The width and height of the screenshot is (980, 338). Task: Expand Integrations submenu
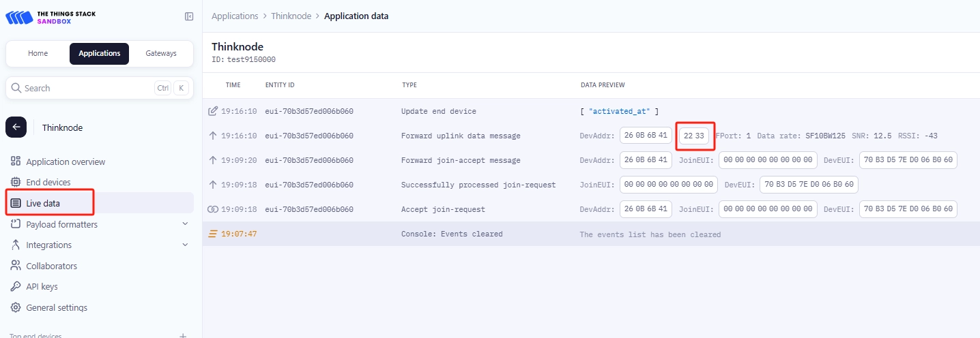pos(185,245)
